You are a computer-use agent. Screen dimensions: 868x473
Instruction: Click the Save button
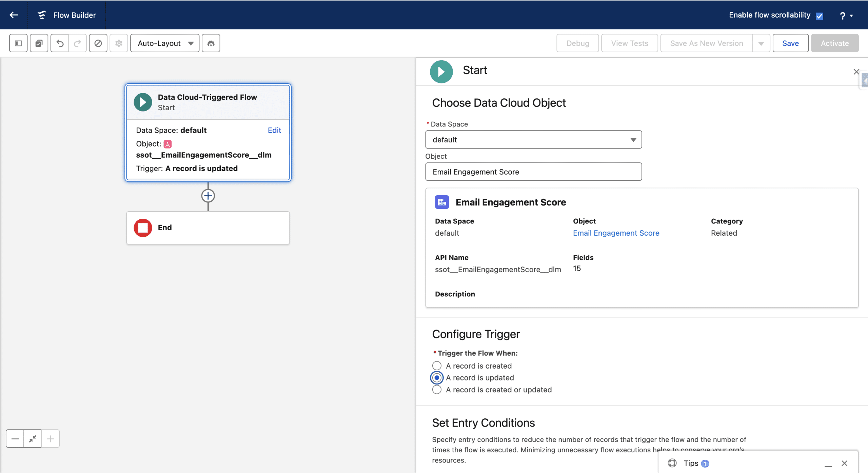(790, 43)
